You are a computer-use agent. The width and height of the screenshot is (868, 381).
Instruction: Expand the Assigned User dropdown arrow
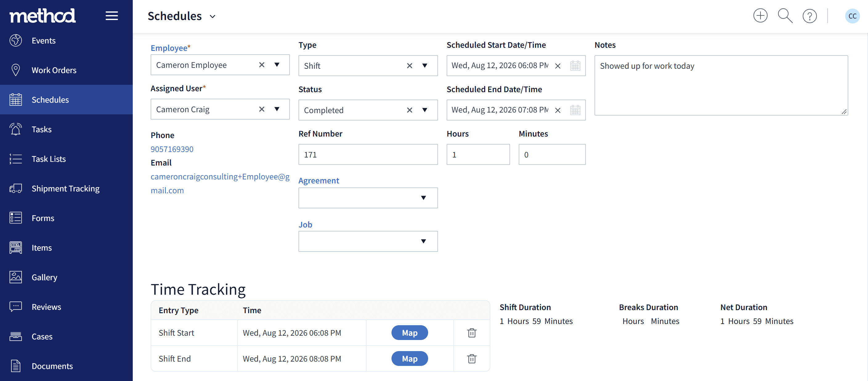[x=277, y=109]
